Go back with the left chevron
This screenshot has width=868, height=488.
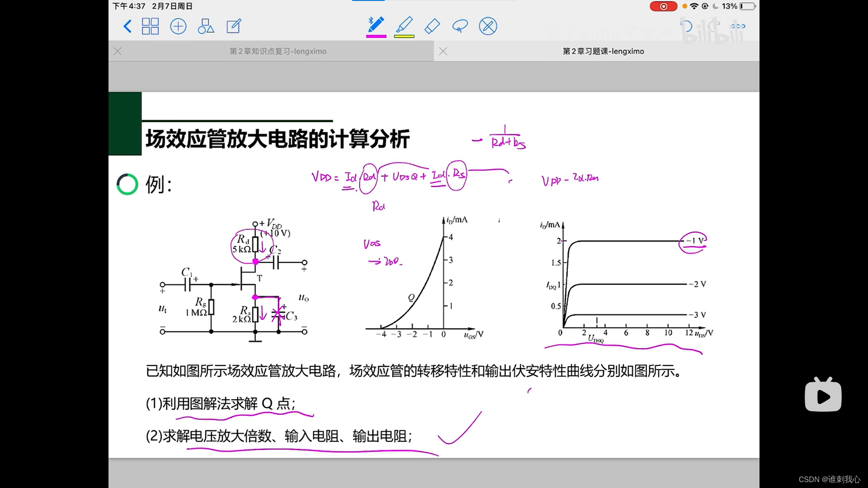(x=127, y=26)
